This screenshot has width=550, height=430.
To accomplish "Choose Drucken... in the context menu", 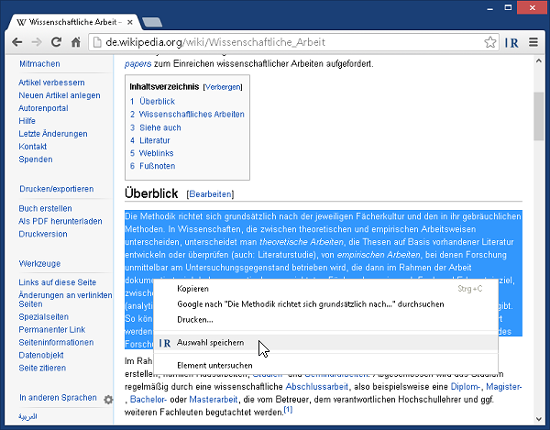I will pyautogui.click(x=326, y=320).
